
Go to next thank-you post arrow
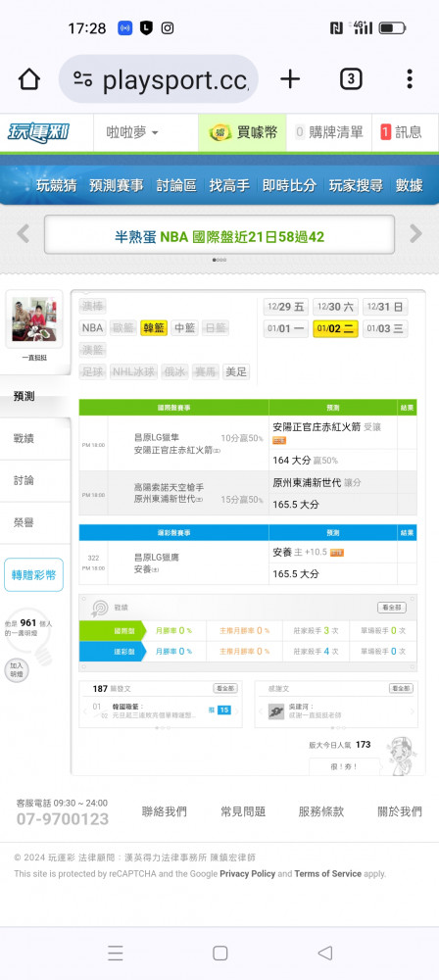click(x=413, y=711)
